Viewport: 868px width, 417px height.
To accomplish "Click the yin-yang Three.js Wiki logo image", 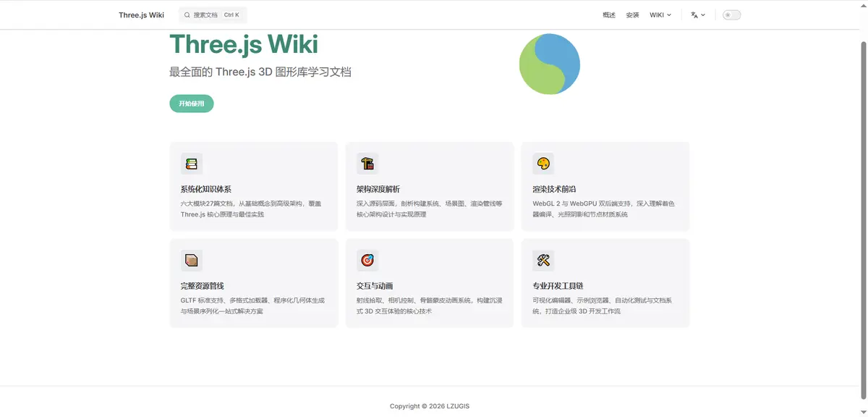I will 550,64.
